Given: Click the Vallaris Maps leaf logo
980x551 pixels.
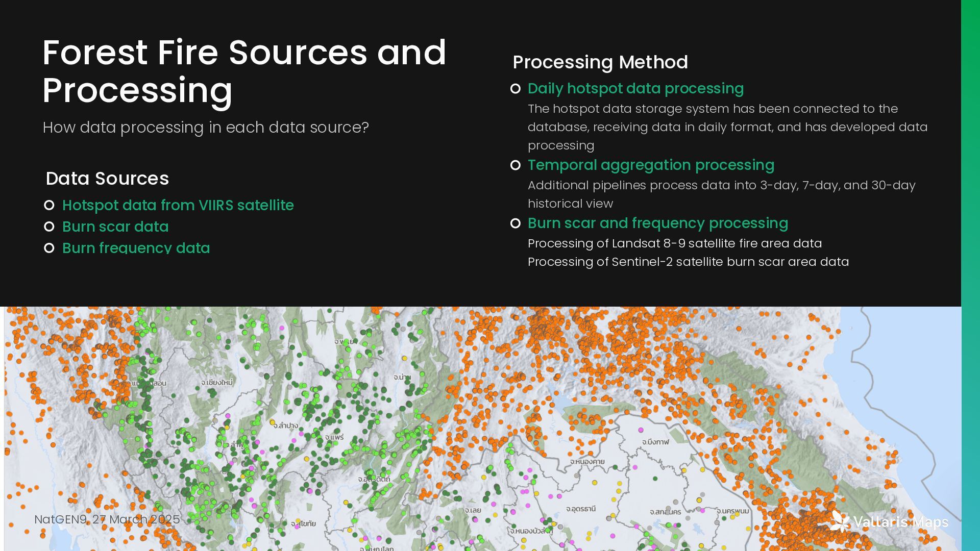Looking at the screenshot, I should pyautogui.click(x=840, y=521).
